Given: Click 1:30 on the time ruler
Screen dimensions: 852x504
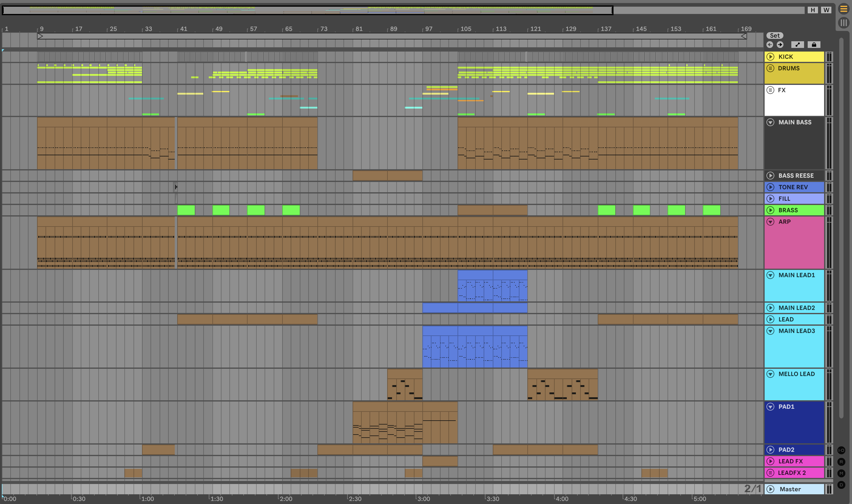Looking at the screenshot, I should (216, 499).
